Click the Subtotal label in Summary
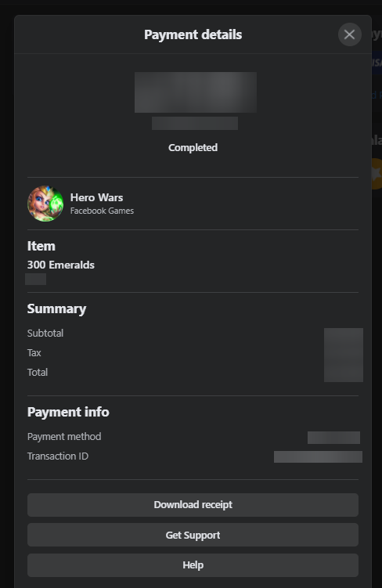This screenshot has width=382, height=588. 45,333
